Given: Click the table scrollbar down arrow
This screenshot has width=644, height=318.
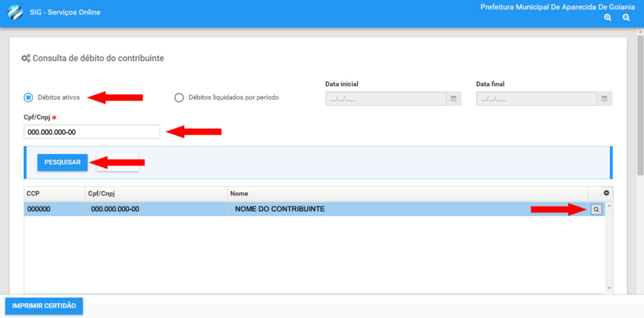Looking at the screenshot, I should coord(609,288).
